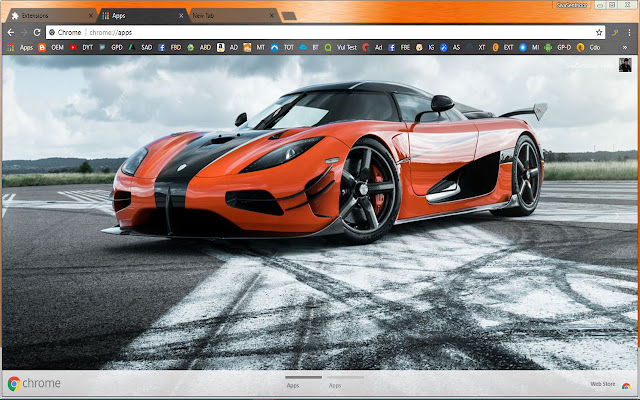Close the New Tab tab
Image resolution: width=640 pixels, height=400 pixels.
click(x=271, y=16)
